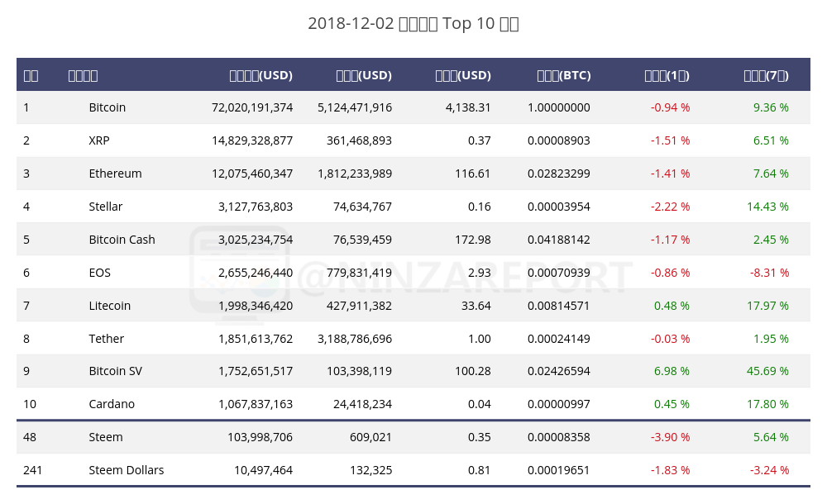Click the Bitcoin SV price "100.28"
Viewport: 827px width, 504px height.
[472, 371]
